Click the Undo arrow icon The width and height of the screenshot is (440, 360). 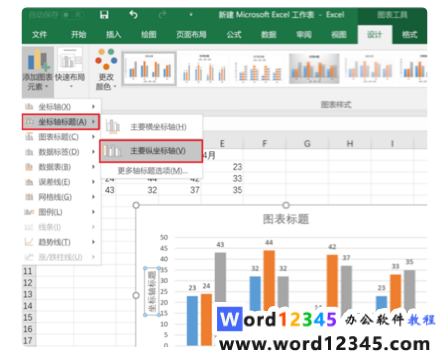[133, 15]
